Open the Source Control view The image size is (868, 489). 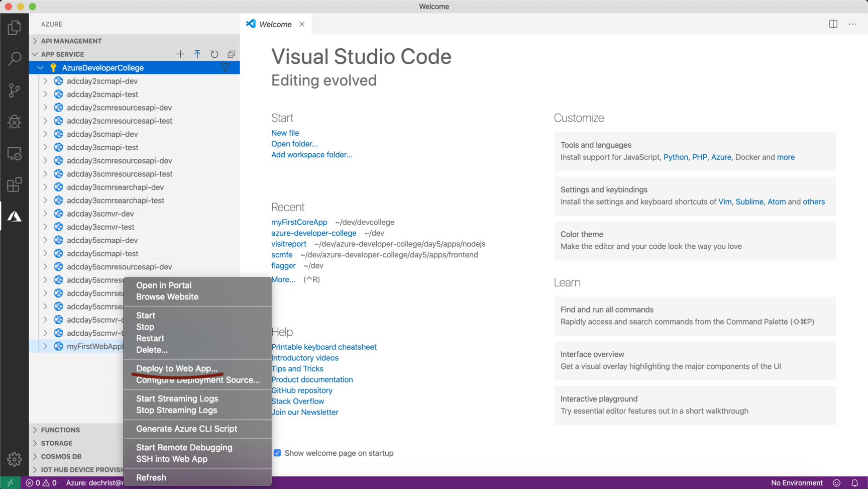click(15, 90)
